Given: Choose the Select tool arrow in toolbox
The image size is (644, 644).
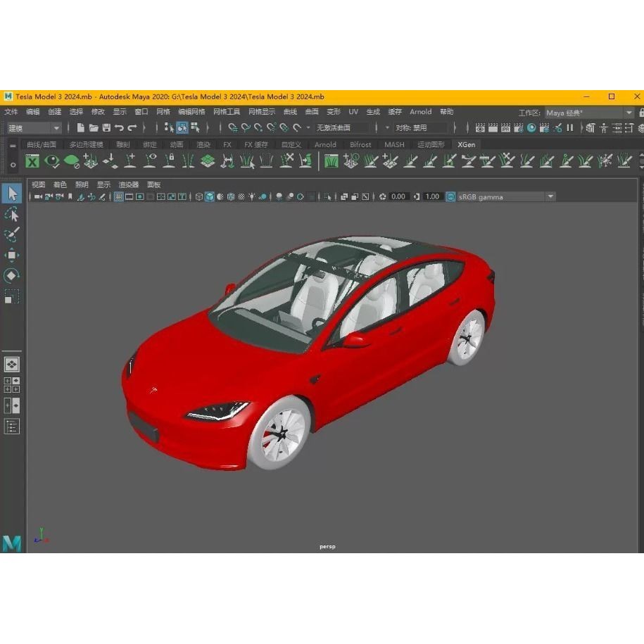Looking at the screenshot, I should point(12,194).
